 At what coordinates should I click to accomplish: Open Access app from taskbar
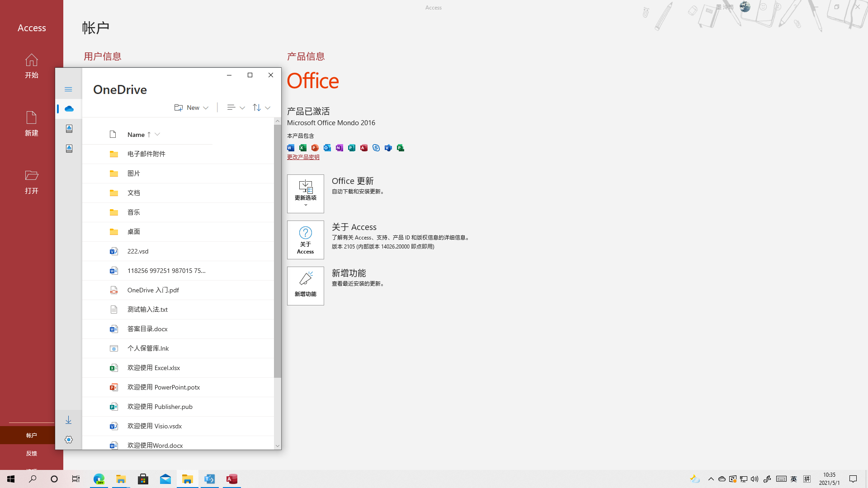(232, 479)
